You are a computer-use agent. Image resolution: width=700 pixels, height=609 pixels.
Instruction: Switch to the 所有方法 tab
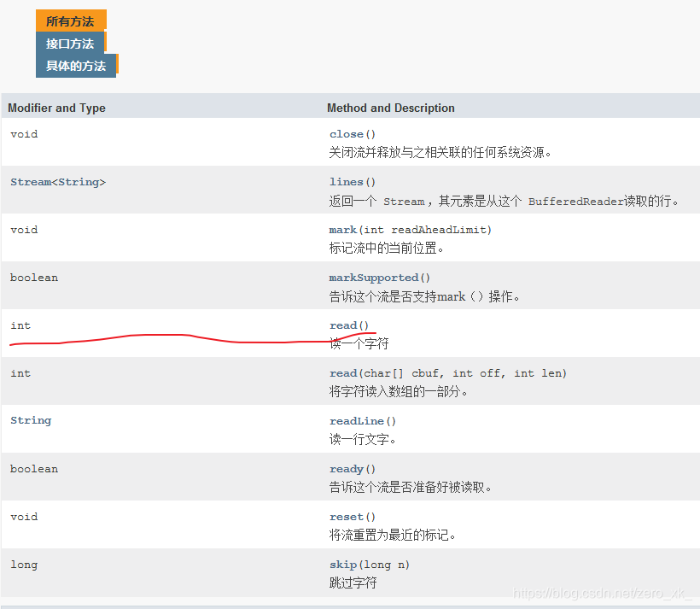pos(71,20)
